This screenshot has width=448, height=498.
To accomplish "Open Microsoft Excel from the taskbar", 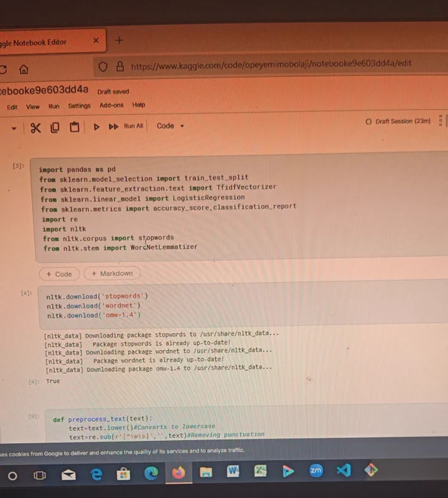I will [261, 471].
